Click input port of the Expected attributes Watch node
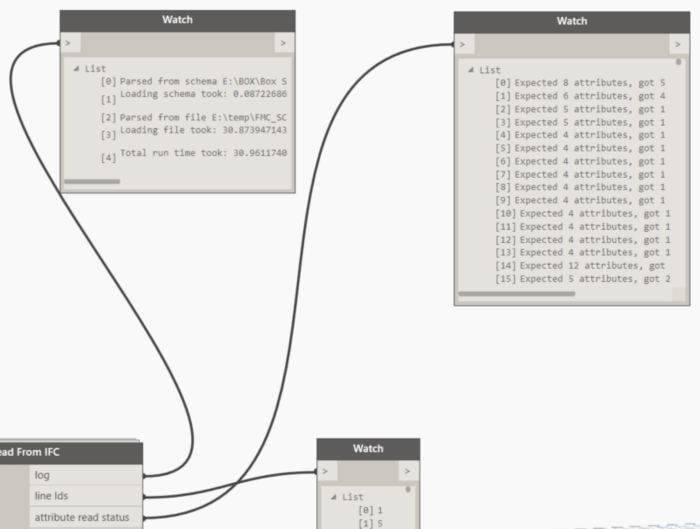Viewport: 700px width, 529px height. point(463,45)
